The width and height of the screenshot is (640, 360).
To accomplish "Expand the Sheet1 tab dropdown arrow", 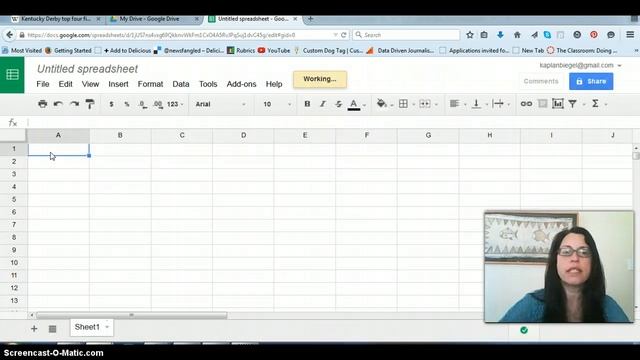I will click(107, 327).
